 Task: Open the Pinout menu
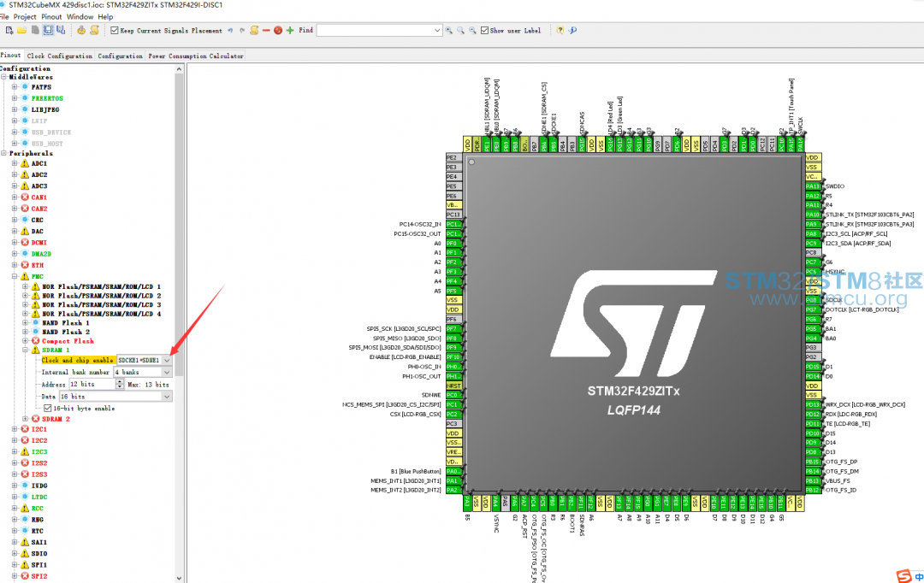coord(51,16)
